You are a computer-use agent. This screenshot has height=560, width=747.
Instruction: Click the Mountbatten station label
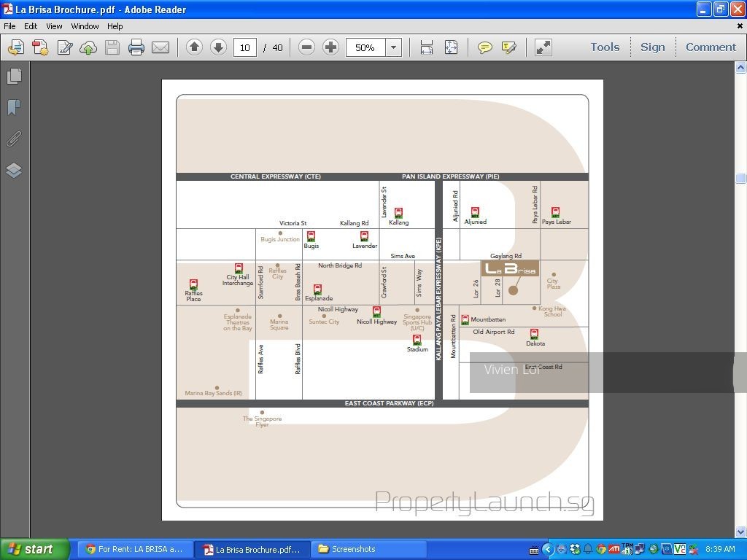(x=488, y=319)
